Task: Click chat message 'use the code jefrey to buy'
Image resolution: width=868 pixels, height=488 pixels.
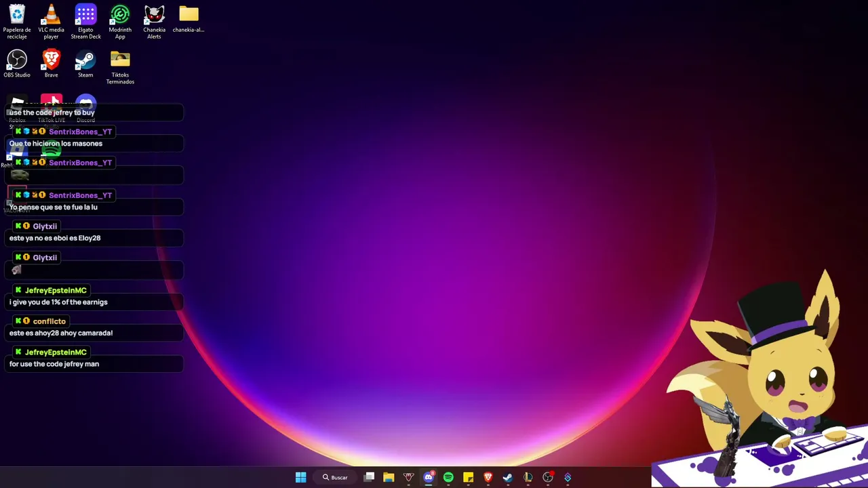Action: pos(52,113)
